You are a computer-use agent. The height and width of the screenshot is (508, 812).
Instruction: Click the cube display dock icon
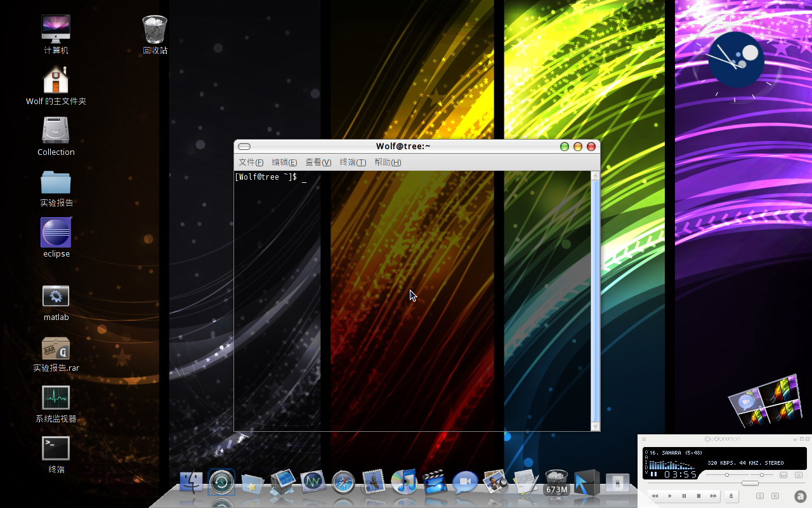283,483
